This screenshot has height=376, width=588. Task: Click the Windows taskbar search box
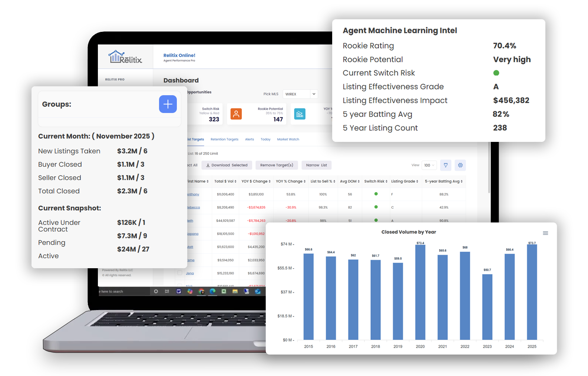coord(124,292)
